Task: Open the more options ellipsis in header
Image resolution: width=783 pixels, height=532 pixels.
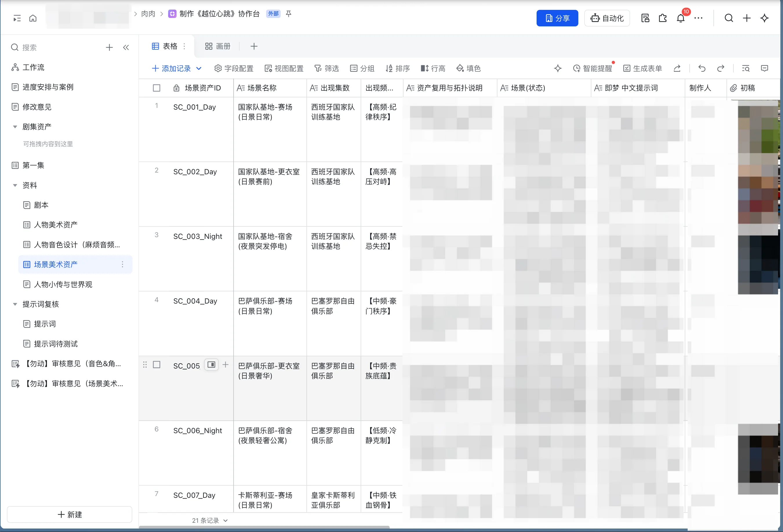Action: (x=698, y=18)
